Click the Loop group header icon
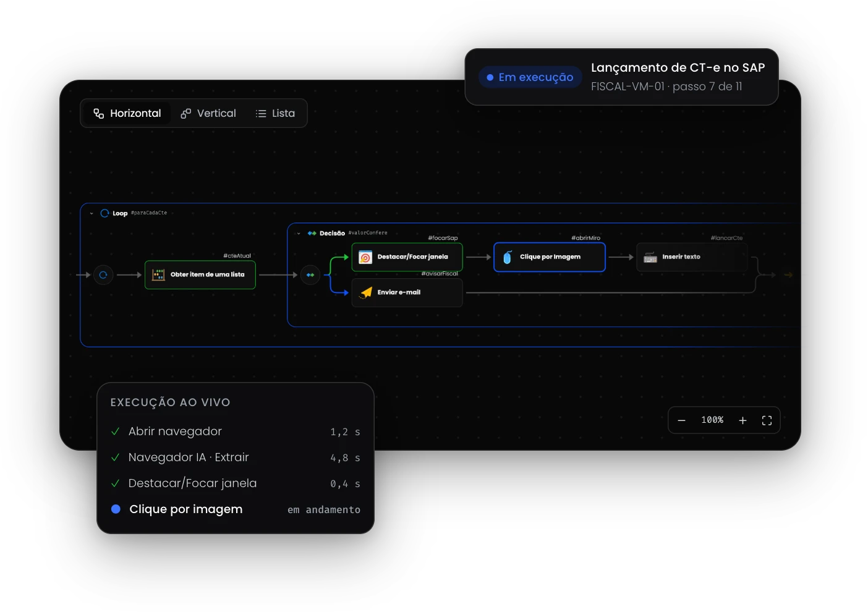Viewport: 868px width, 612px height. [x=104, y=213]
